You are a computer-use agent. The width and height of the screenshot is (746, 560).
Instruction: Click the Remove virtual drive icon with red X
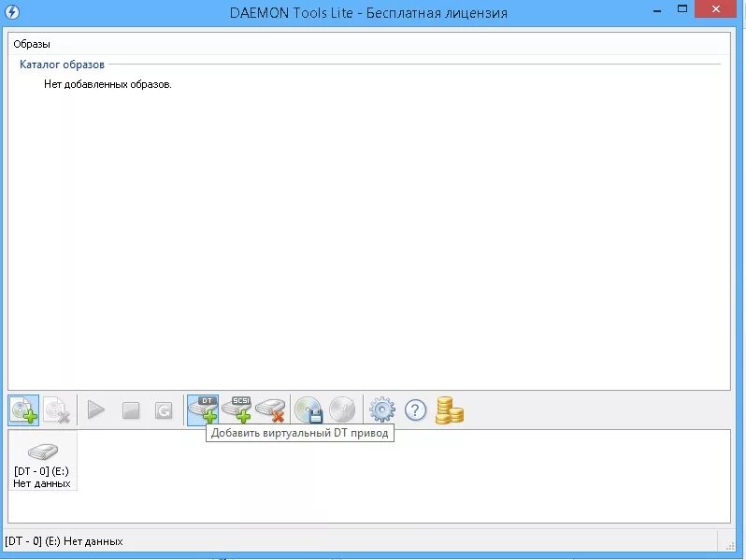[270, 410]
